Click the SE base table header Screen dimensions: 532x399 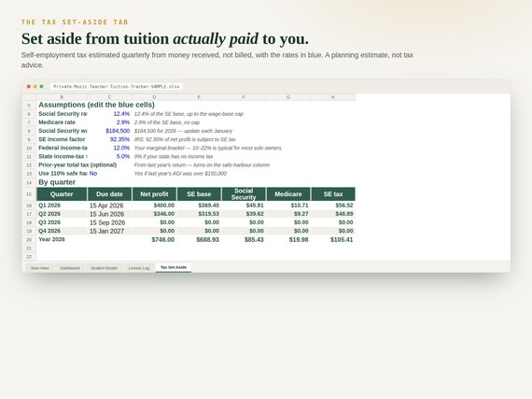[199, 194]
